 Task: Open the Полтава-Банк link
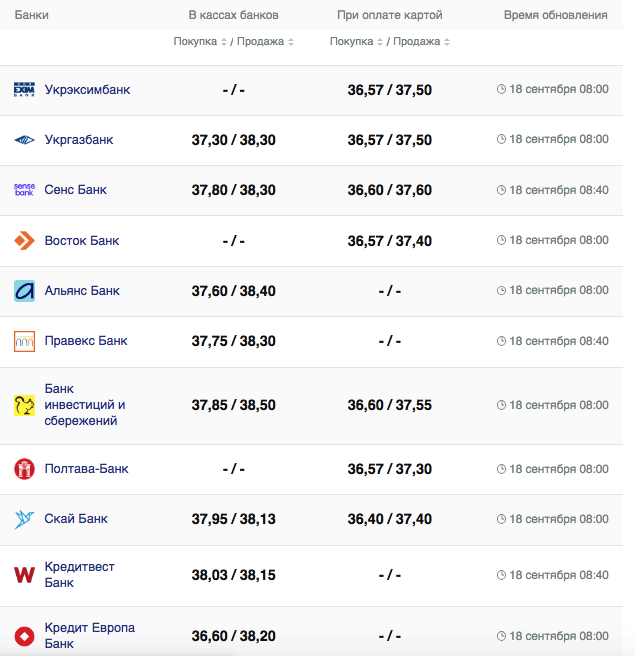click(x=86, y=469)
